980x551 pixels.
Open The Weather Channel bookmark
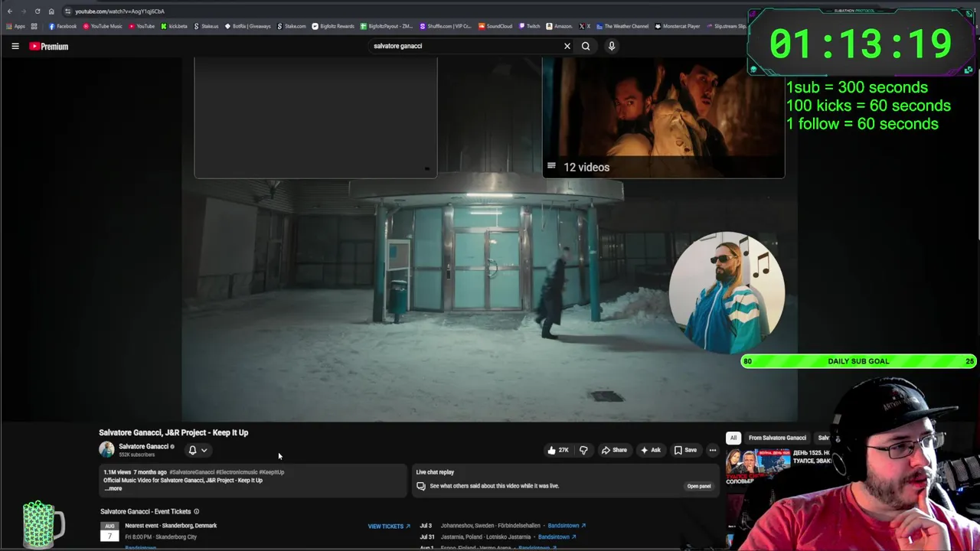point(622,26)
